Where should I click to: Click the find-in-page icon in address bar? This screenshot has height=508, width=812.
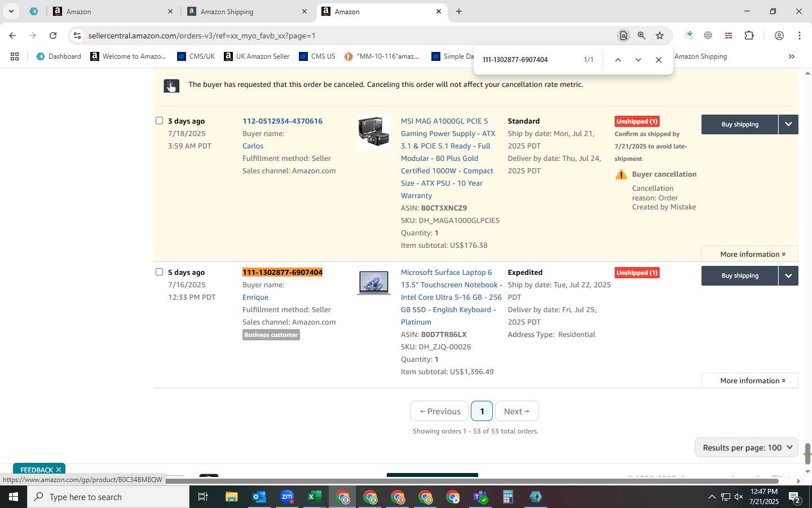tap(623, 36)
